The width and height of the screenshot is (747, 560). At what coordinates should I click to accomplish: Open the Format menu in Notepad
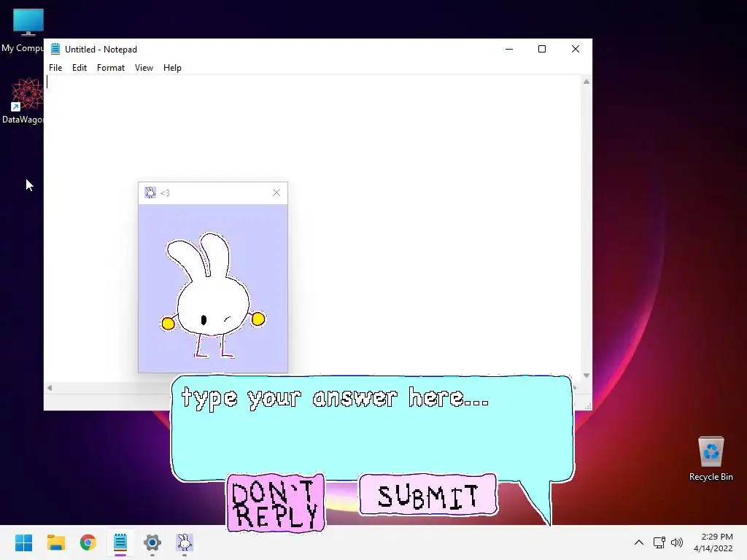tap(111, 68)
